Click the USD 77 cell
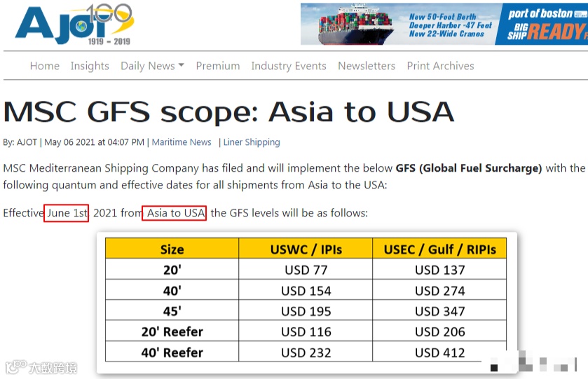The height and width of the screenshot is (379, 588). pos(306,270)
